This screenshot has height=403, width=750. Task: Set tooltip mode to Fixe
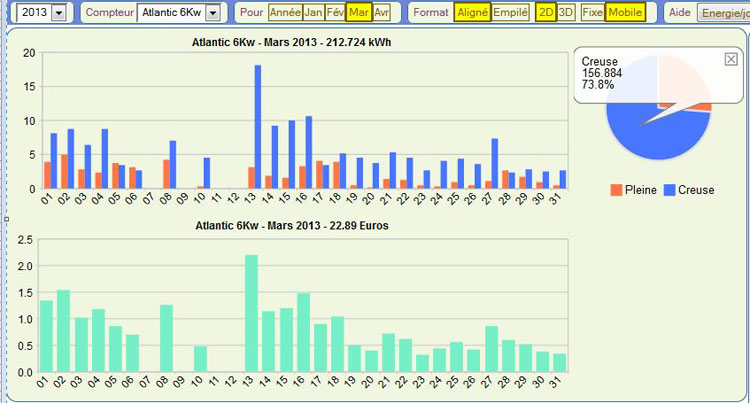pos(593,13)
